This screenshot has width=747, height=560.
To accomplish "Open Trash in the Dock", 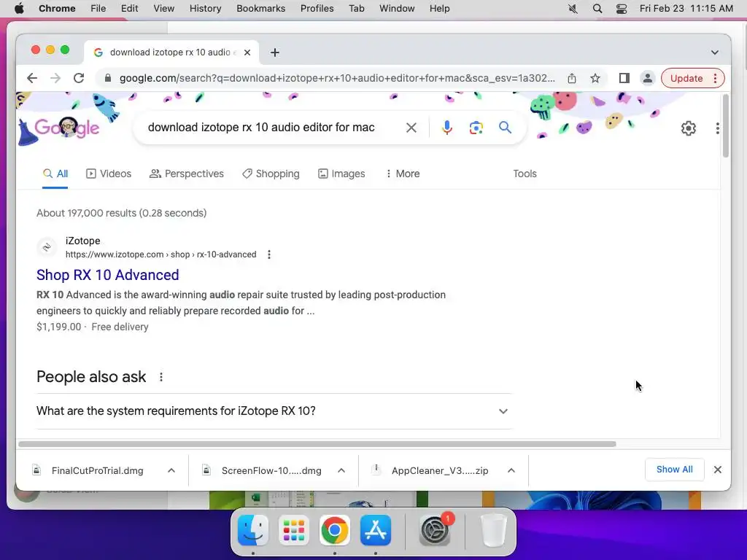I will [x=494, y=529].
